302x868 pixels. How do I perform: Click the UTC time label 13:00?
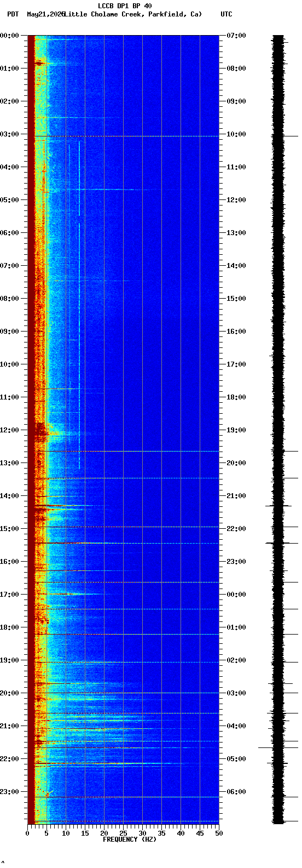[236, 233]
